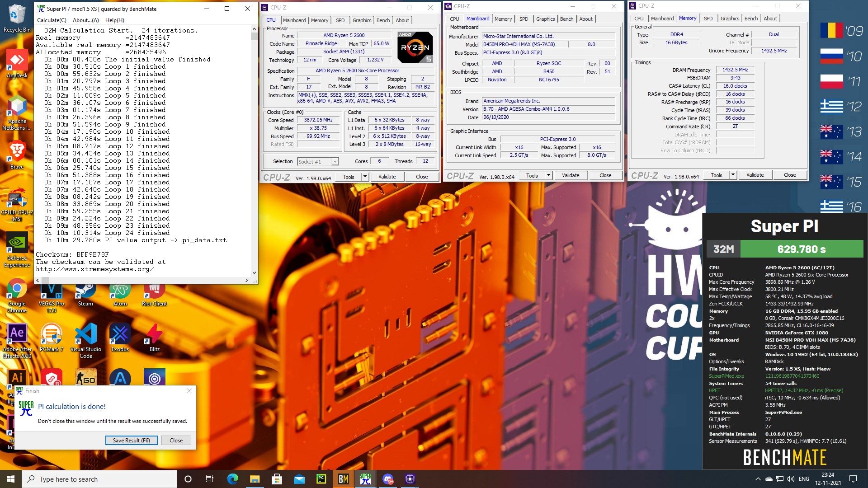868x488 pixels.
Task: Launch Microsoft Edge from the taskbar
Action: coord(232,479)
